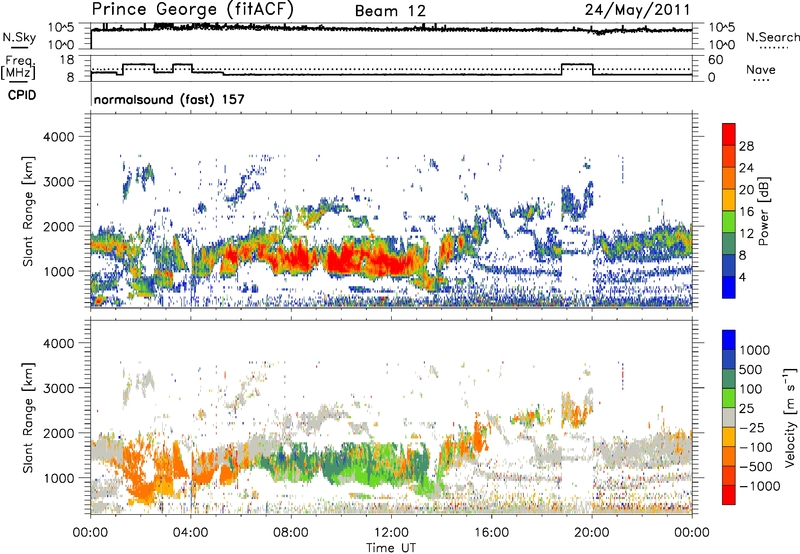Select the 'Beam 12' label

pyautogui.click(x=390, y=11)
